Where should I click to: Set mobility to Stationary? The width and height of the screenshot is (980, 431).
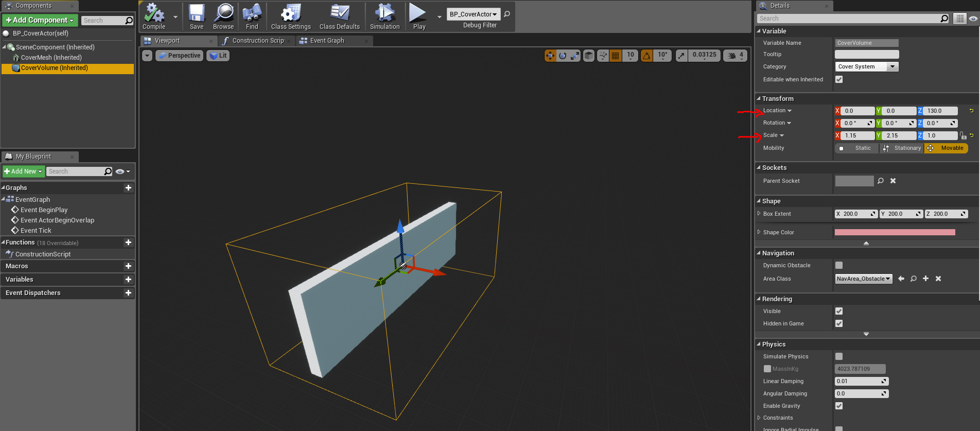902,148
